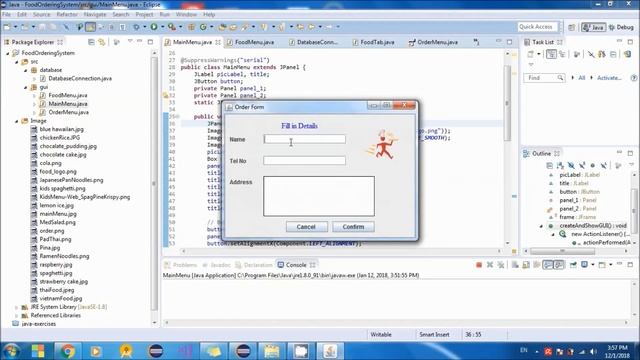640x360 pixels.
Task: Toggle Sort in the Outline toolbar
Action: [x=560, y=165]
